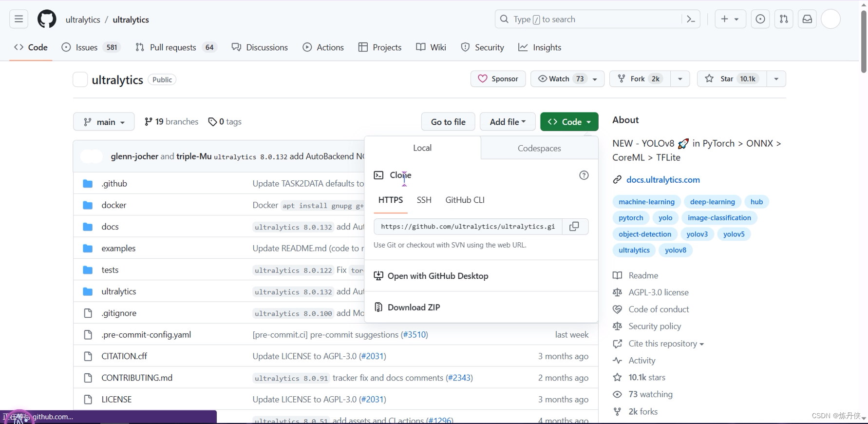Select the SSH clone option tab
868x424 pixels.
[424, 200]
